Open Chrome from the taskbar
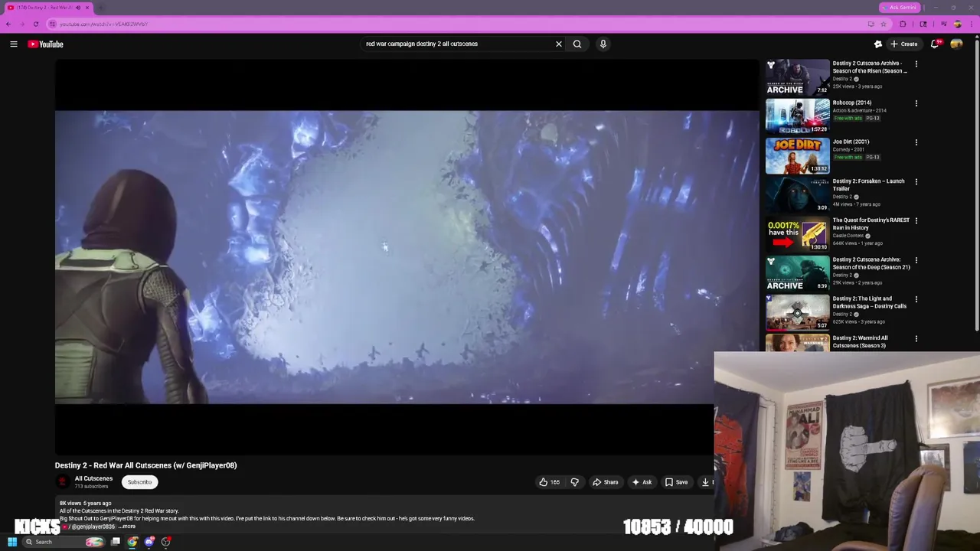 tap(132, 542)
